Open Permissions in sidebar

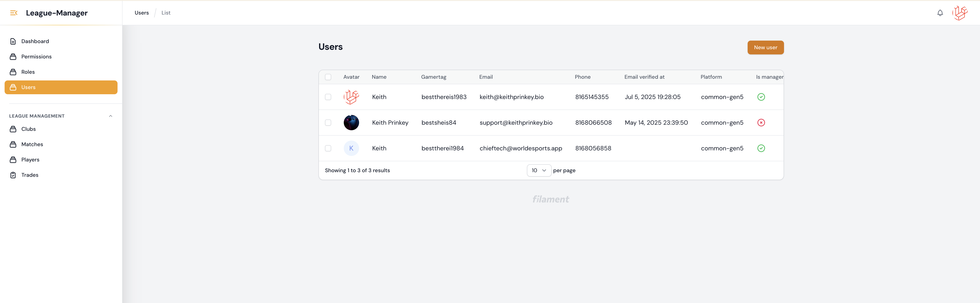[36, 57]
